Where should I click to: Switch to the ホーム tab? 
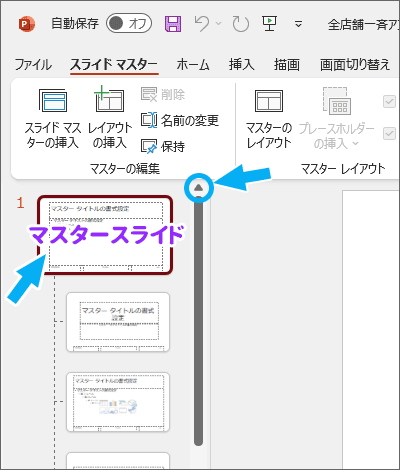(x=193, y=64)
